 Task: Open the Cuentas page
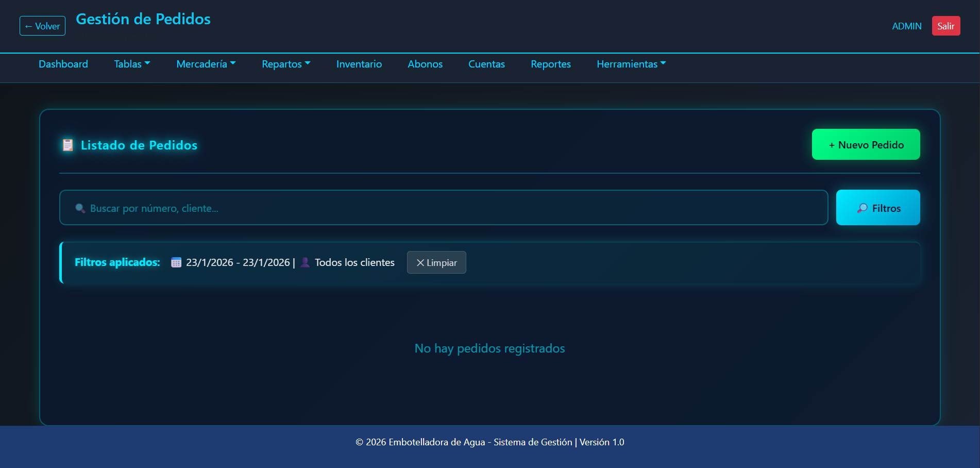486,64
